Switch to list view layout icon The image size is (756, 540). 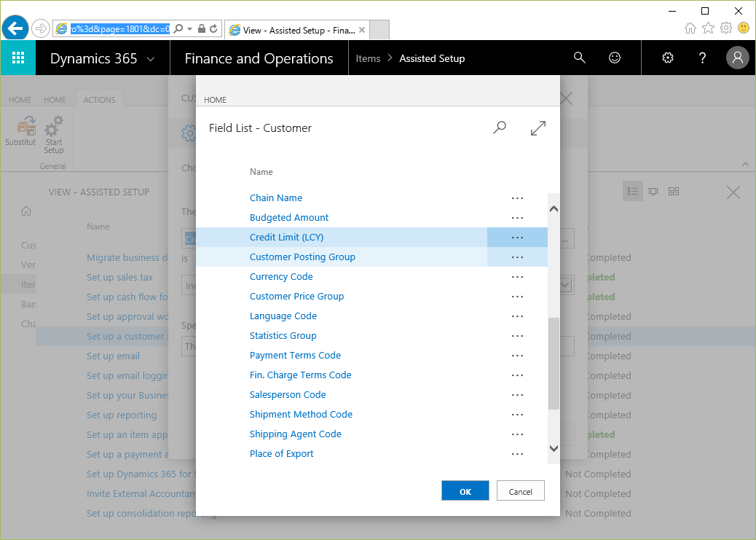pos(633,192)
